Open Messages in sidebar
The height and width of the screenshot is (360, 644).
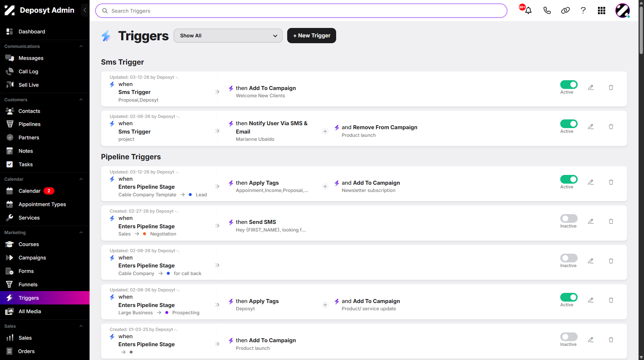click(45, 58)
